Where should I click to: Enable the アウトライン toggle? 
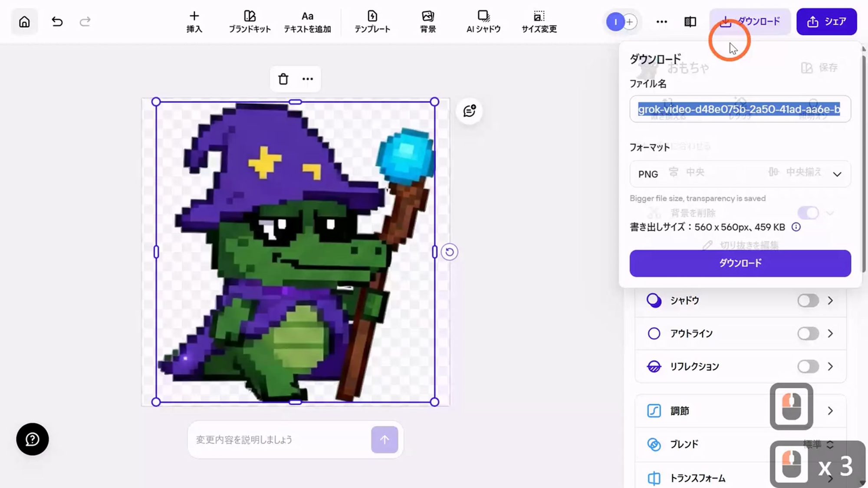808,334
